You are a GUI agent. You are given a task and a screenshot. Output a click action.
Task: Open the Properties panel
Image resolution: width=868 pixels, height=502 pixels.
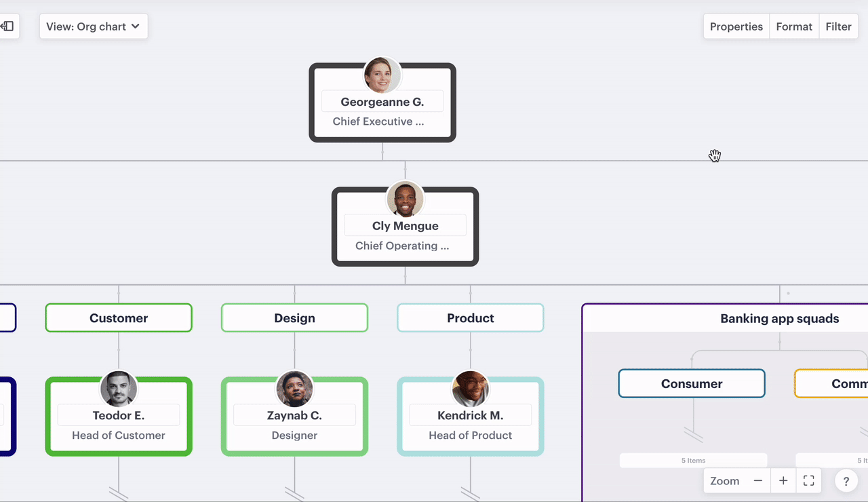click(x=736, y=26)
